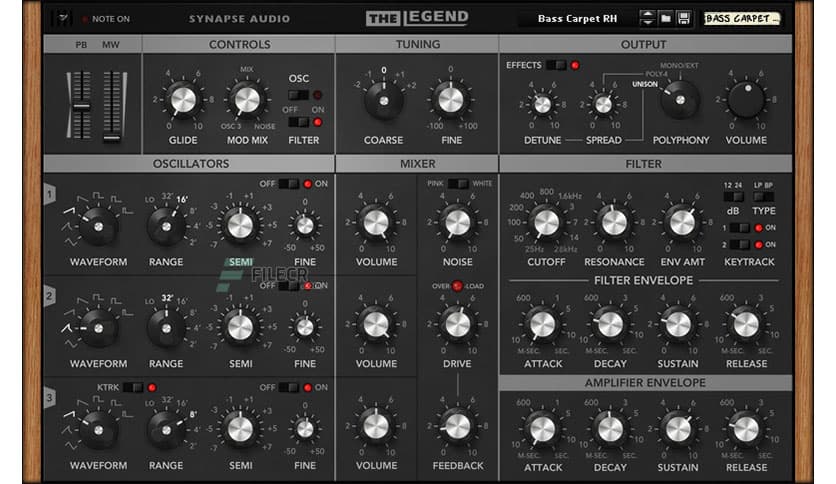Image resolution: width=836 pixels, height=484 pixels.
Task: Click oscillator 2 SEMI knob
Action: 240,327
